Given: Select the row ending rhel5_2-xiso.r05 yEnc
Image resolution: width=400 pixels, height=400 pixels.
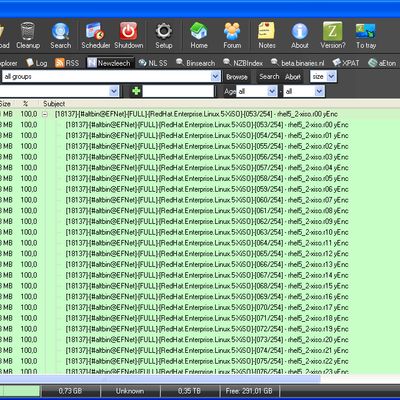Looking at the screenshot, I should tap(200, 178).
